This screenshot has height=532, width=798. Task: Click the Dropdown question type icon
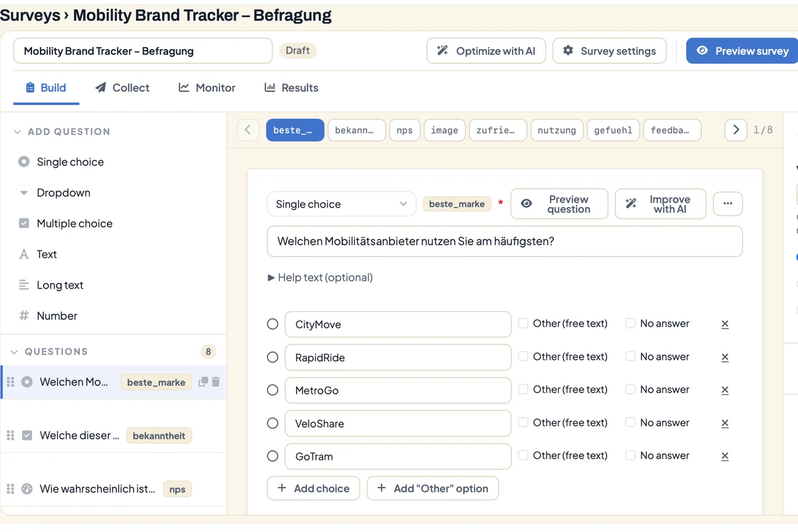(24, 193)
